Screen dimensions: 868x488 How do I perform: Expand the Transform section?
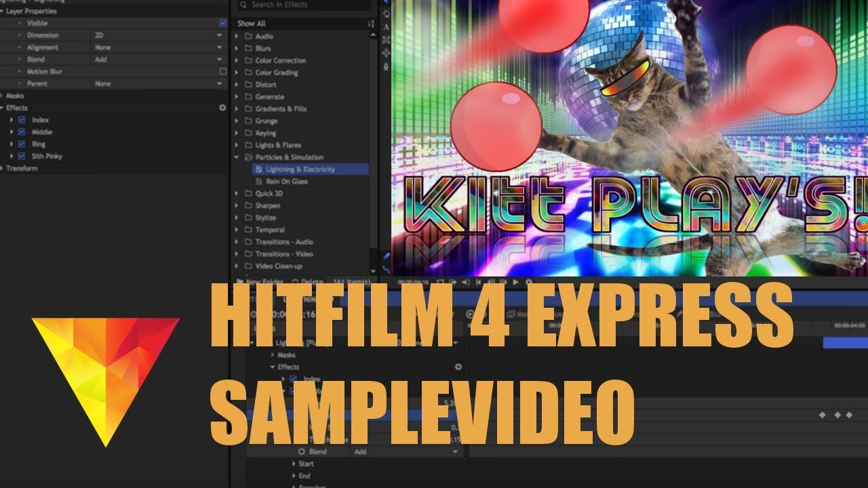3,168
